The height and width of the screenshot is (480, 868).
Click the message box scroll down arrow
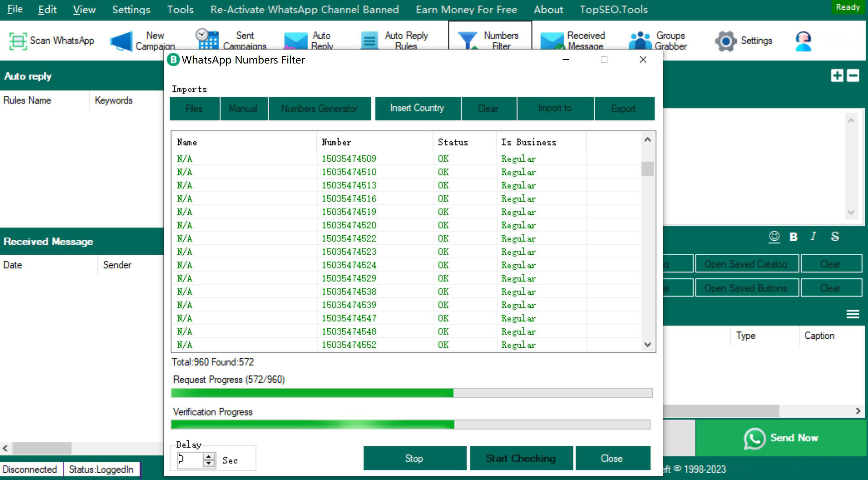(851, 212)
